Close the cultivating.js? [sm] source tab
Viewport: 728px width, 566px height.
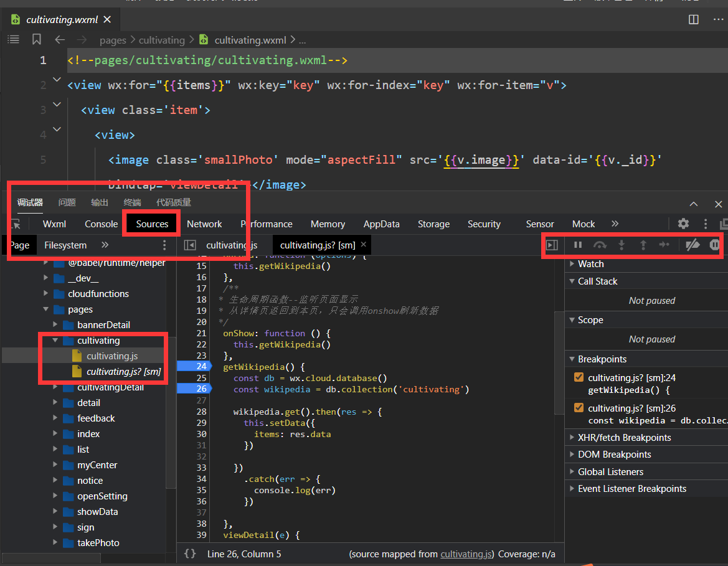point(364,244)
